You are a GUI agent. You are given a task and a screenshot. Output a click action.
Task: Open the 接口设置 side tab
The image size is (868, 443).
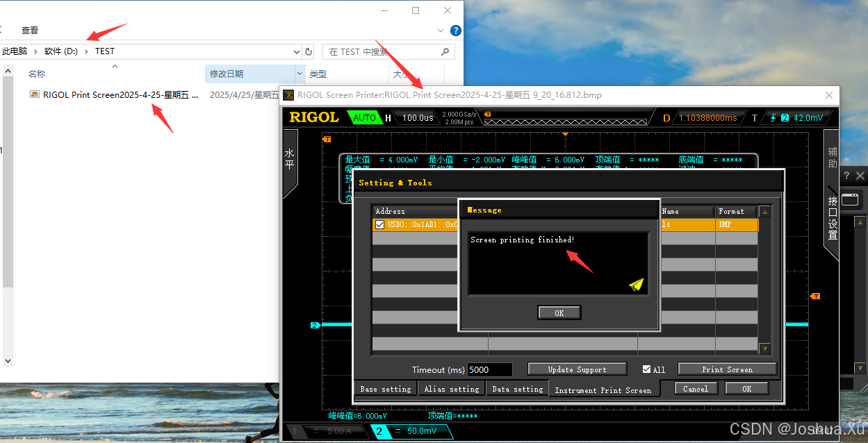tap(833, 219)
